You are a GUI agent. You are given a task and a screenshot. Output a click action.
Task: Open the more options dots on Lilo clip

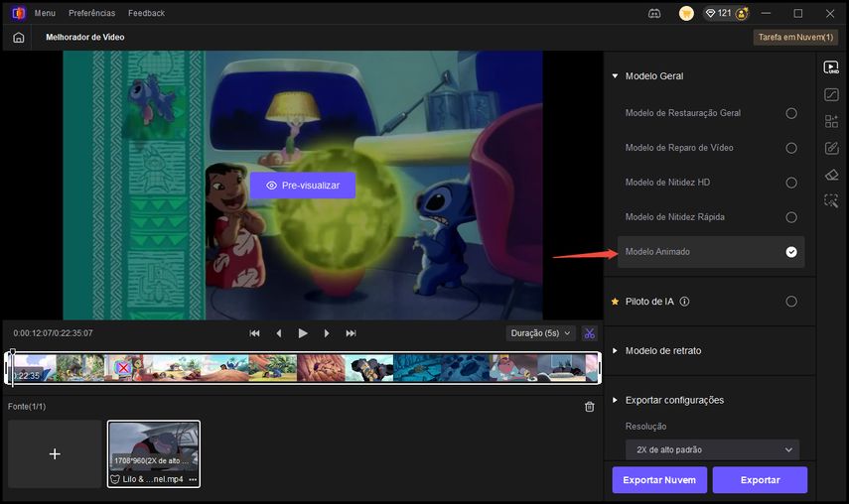pyautogui.click(x=193, y=479)
